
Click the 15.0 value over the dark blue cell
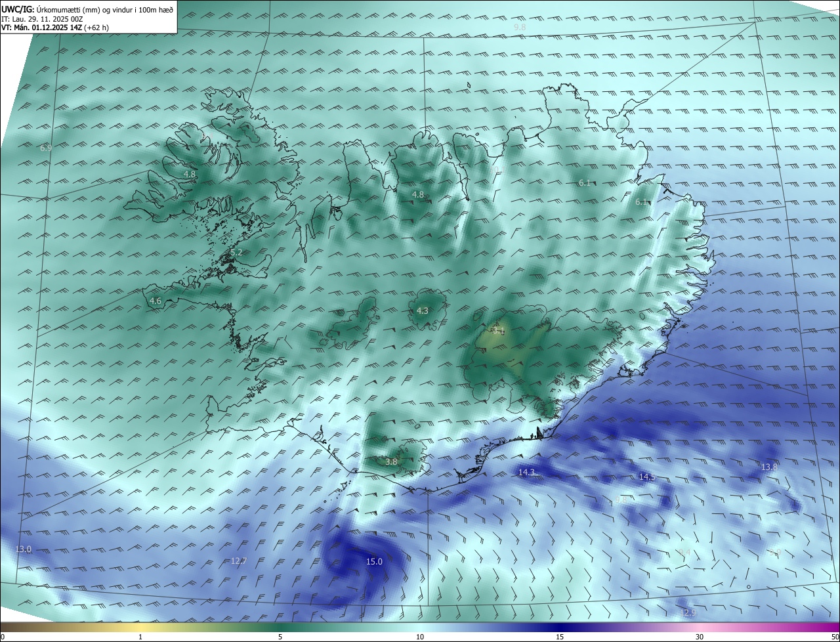[374, 561]
